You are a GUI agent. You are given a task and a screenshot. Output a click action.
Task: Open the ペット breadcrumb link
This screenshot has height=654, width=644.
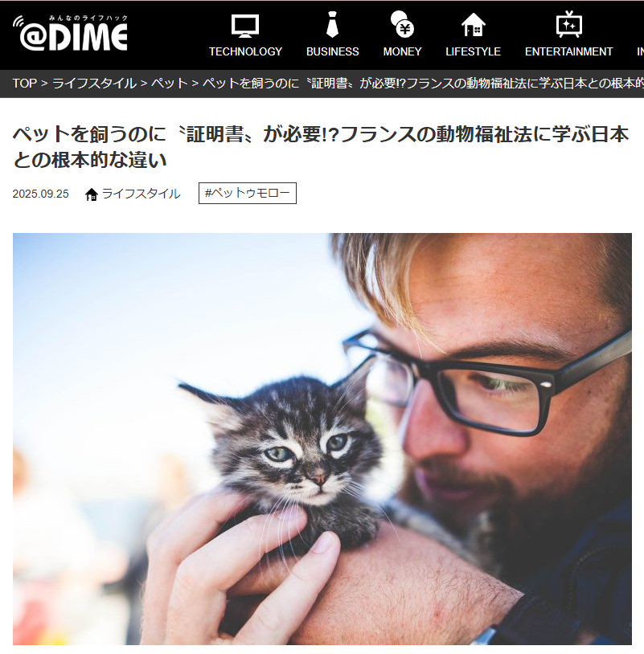coord(170,84)
